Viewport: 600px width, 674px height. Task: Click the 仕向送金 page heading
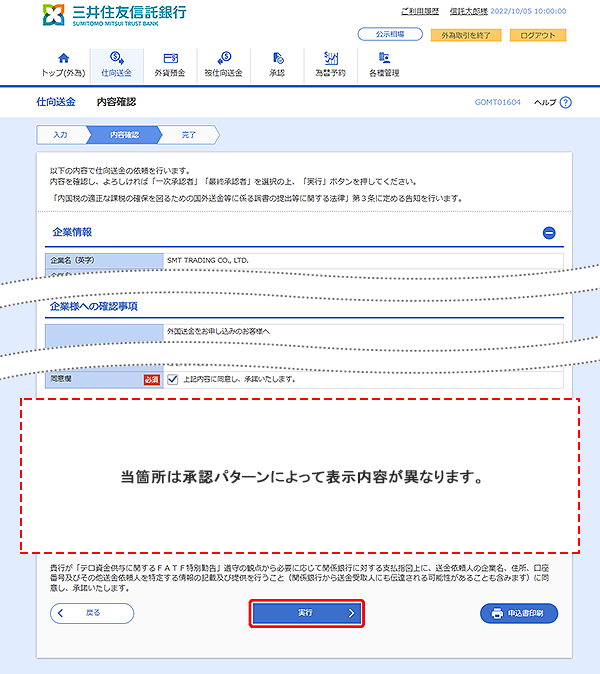pos(56,102)
